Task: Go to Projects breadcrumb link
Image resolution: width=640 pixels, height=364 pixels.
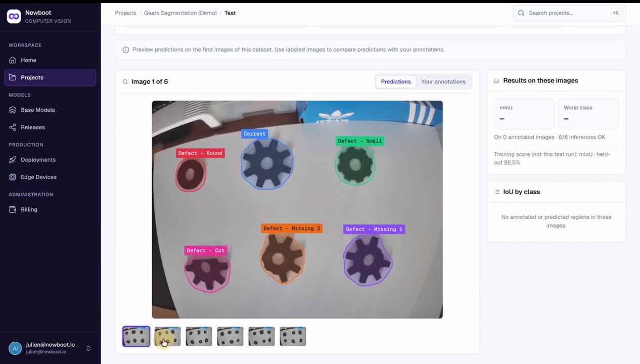Action: pos(125,13)
